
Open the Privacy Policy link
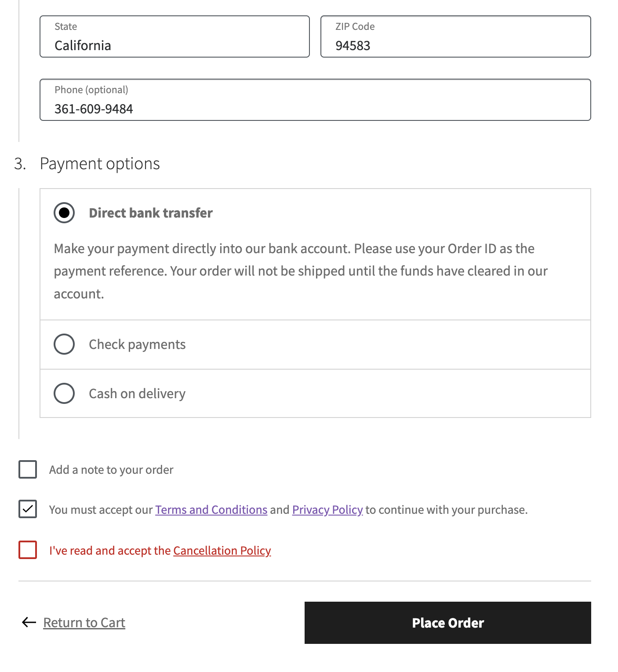pos(327,510)
